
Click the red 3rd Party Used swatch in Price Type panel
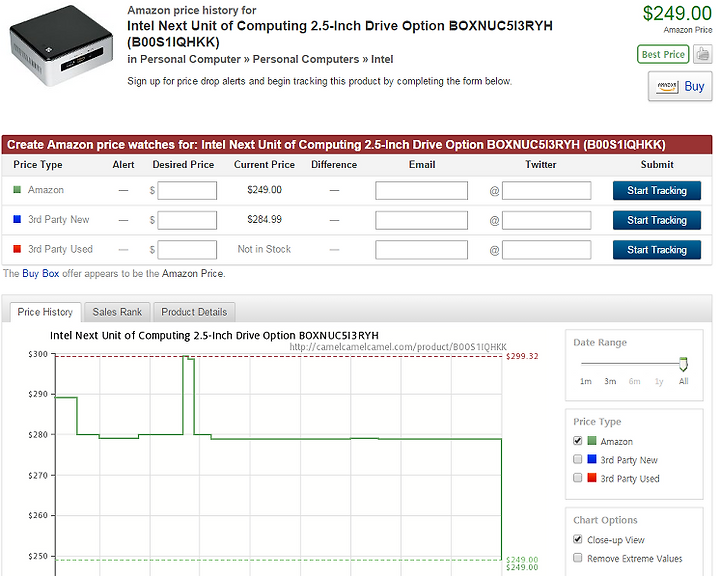pos(592,478)
